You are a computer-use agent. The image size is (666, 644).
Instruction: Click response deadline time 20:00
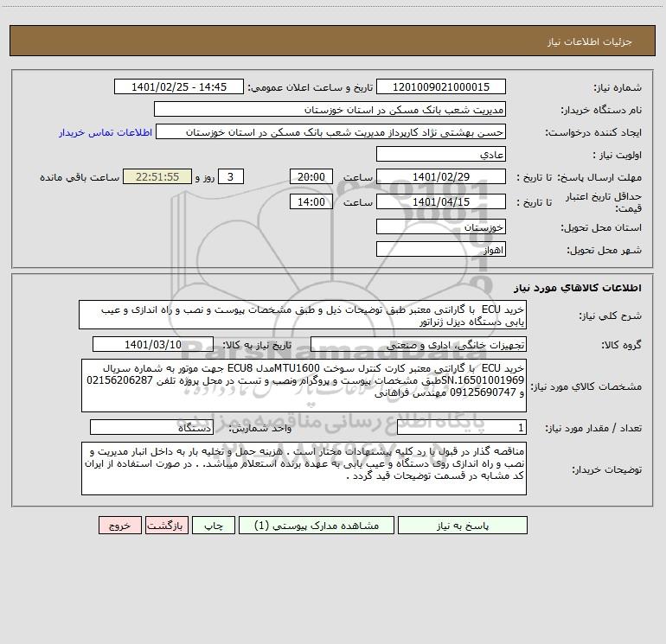point(311,176)
